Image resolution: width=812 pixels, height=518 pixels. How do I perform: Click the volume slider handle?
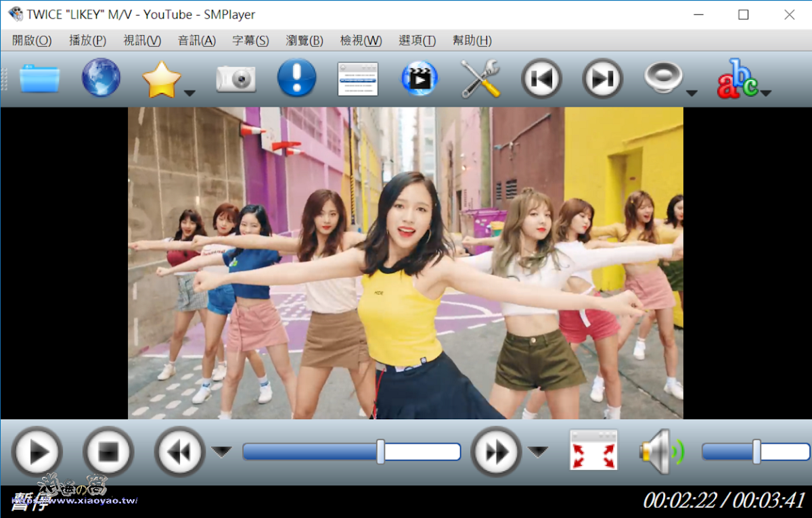757,452
